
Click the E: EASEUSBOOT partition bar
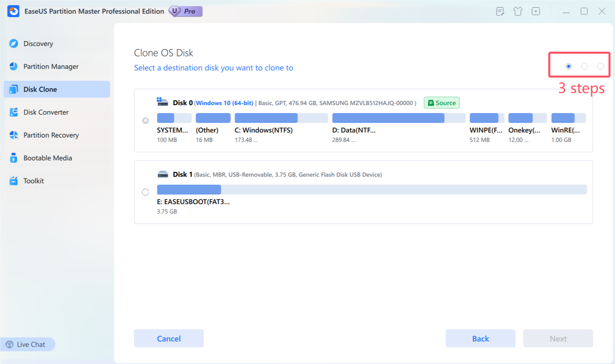[372, 189]
